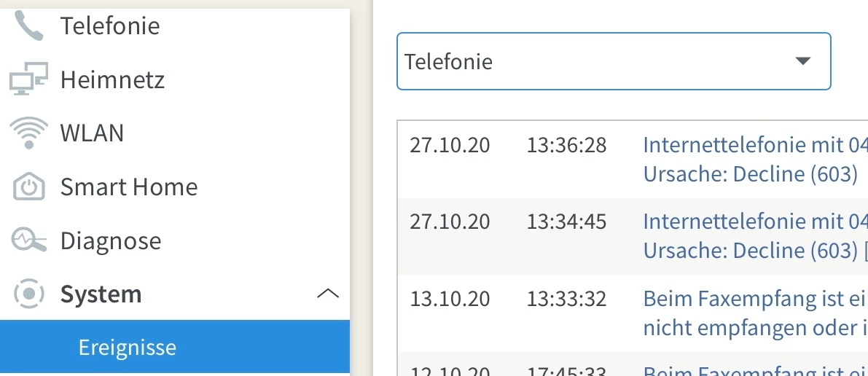This screenshot has width=868, height=376.
Task: Open the Telefonie menu item
Action: [x=110, y=26]
